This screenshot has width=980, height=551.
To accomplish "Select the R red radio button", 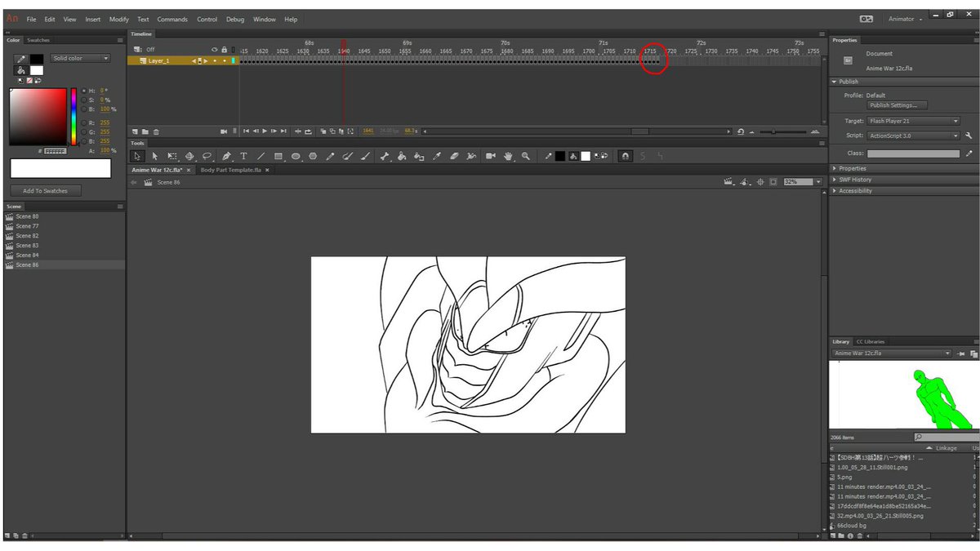I will click(84, 122).
